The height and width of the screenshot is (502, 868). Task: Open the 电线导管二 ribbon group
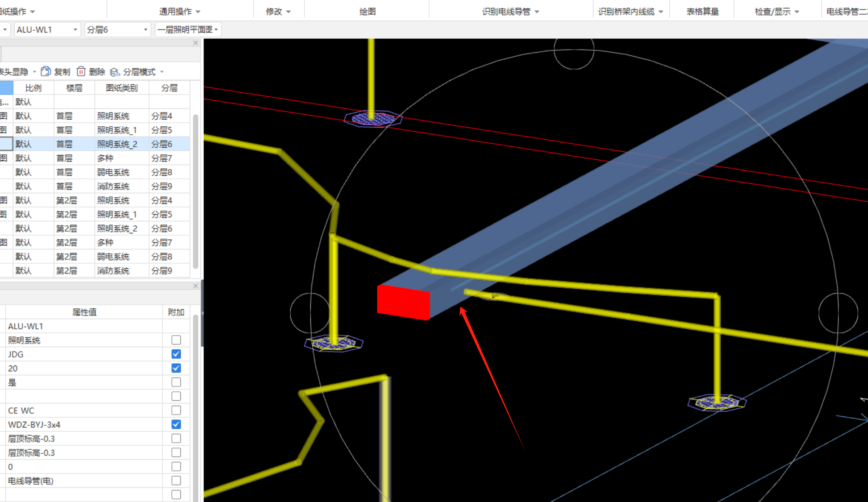tap(847, 11)
